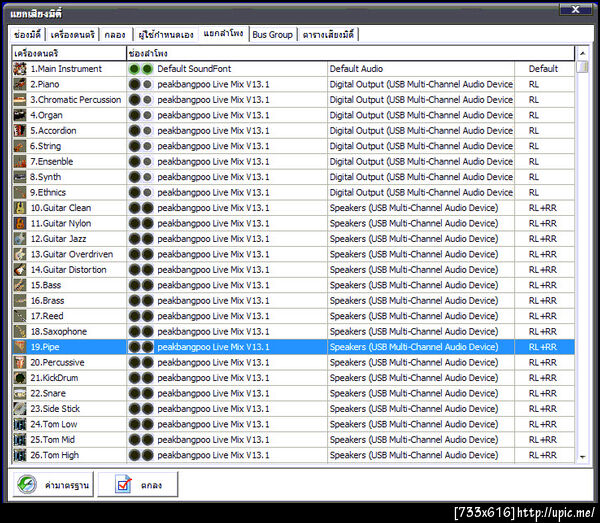Click the 5.Accordion instrument icon
Viewport: 600px width, 523px height.
pyautogui.click(x=20, y=130)
